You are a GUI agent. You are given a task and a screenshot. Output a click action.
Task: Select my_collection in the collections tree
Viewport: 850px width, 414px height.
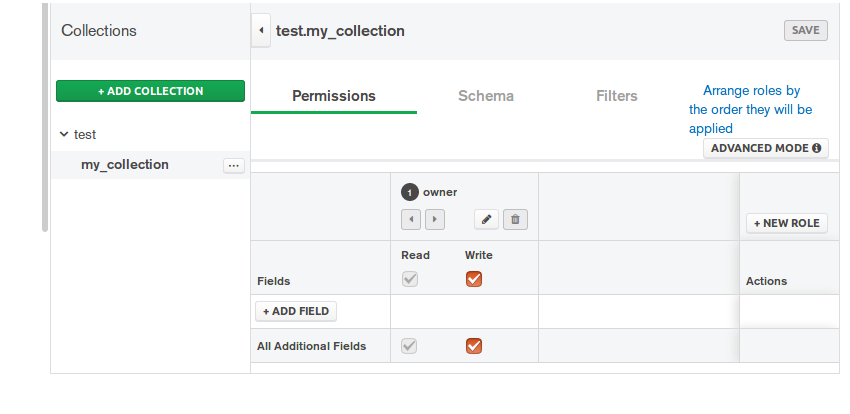pos(125,165)
